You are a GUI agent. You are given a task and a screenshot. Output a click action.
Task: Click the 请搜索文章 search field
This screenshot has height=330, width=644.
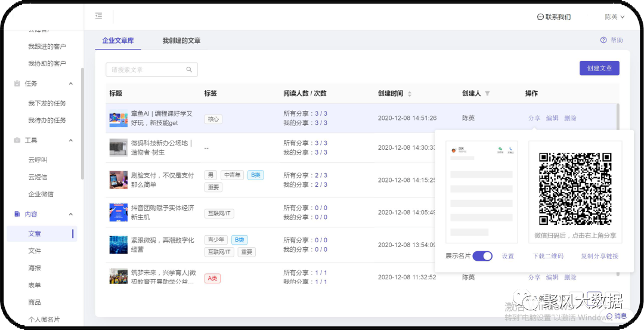(151, 69)
